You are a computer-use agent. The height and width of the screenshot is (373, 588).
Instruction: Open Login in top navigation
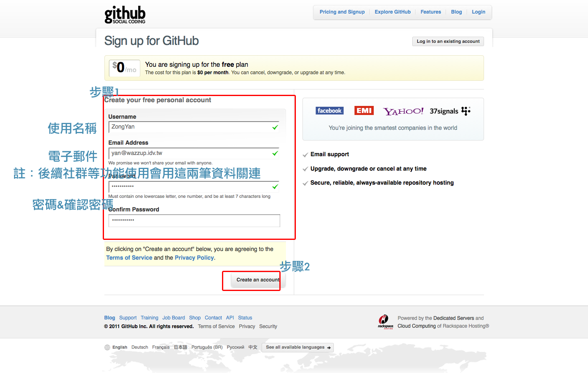(x=479, y=12)
